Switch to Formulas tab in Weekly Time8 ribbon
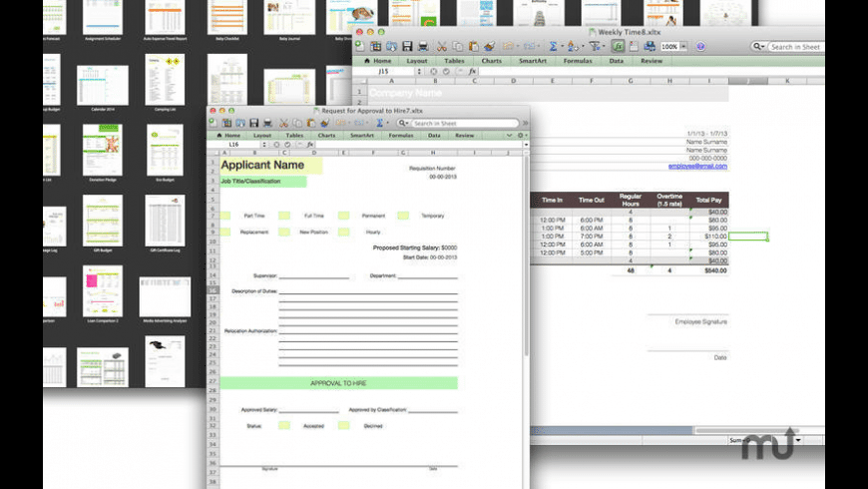 pos(578,61)
